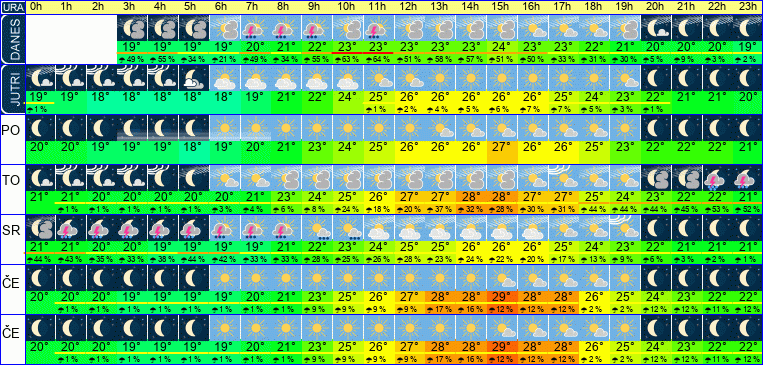The height and width of the screenshot is (365, 763).
Task: Click the SR 1h thunderstorm icon
Action: [x=71, y=228]
